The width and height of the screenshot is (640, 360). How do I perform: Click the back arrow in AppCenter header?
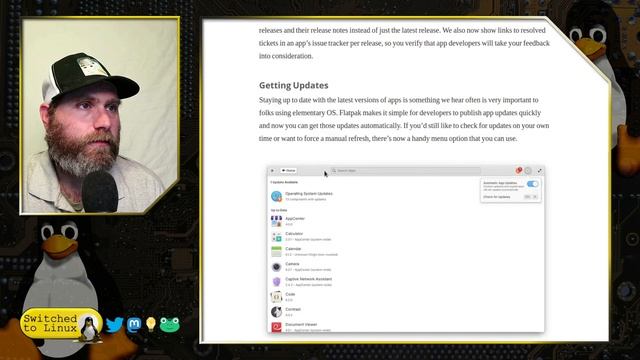coord(273,171)
